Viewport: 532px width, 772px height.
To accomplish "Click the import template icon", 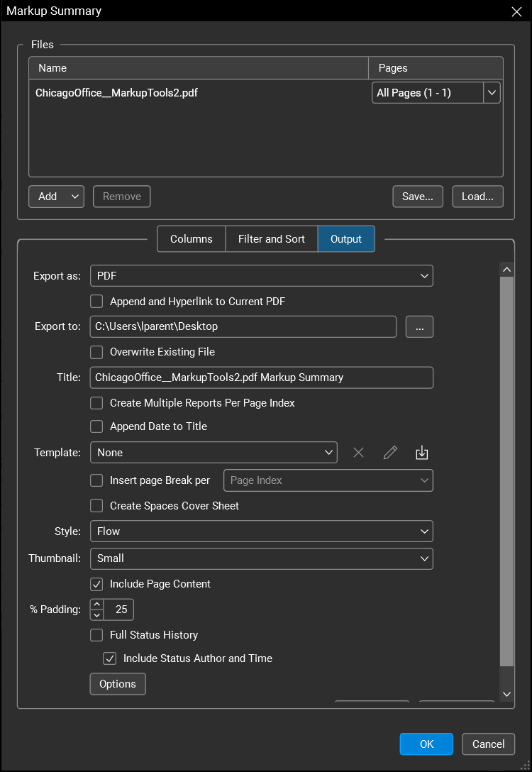I will tap(422, 453).
